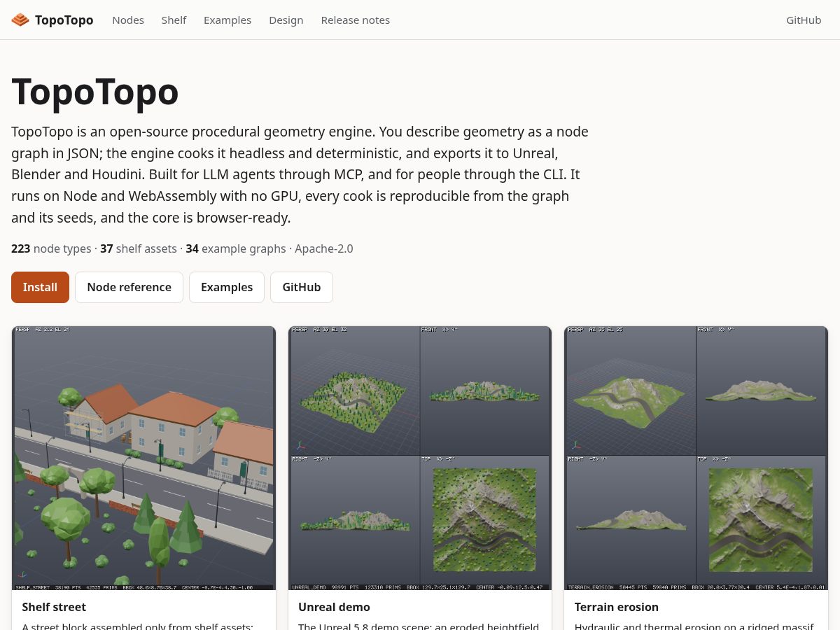Open the Unreal demo four-view thumbnail

[x=420, y=458]
